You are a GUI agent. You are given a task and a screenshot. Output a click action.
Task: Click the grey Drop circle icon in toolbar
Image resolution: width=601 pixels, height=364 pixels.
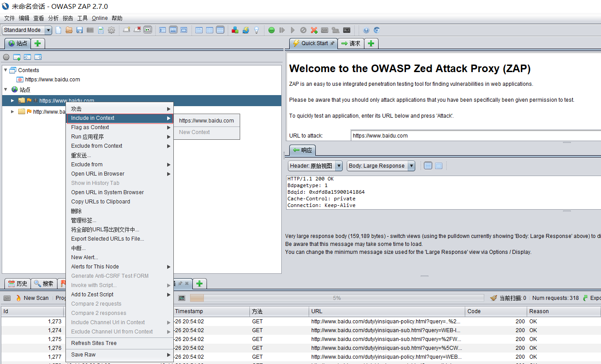[x=303, y=30]
